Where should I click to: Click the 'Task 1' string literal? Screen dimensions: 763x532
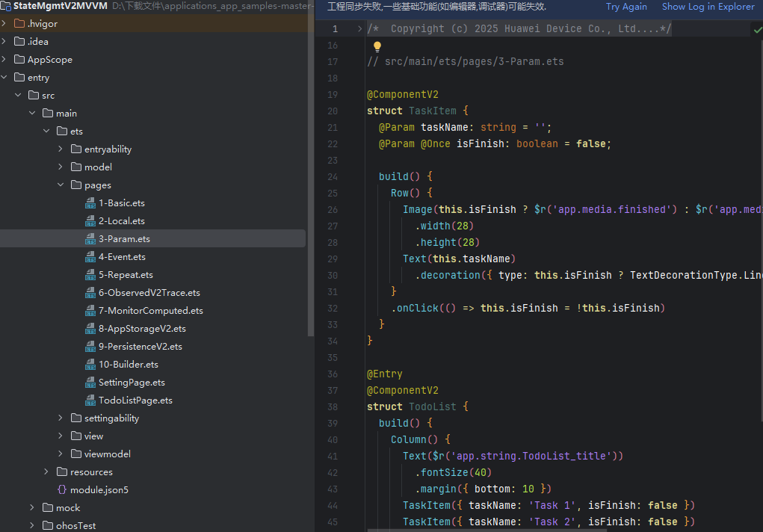click(552, 505)
